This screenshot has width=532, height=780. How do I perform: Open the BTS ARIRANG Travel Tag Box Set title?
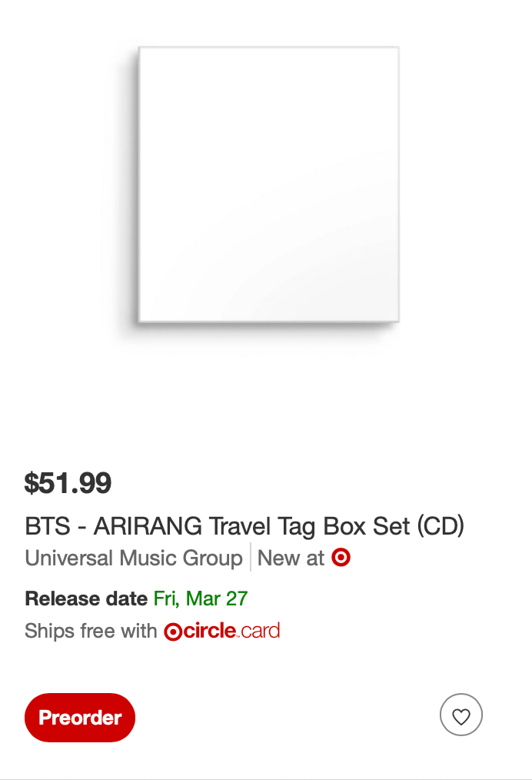pyautogui.click(x=244, y=526)
